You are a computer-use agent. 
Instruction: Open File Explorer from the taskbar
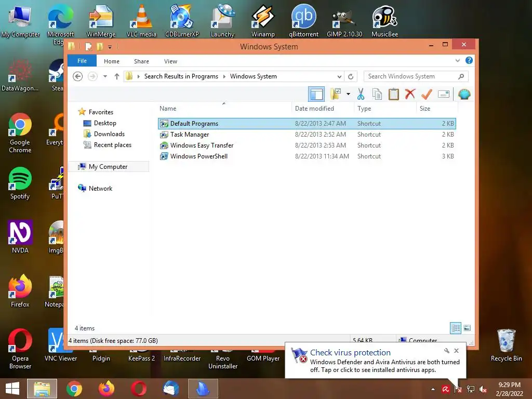(42, 389)
